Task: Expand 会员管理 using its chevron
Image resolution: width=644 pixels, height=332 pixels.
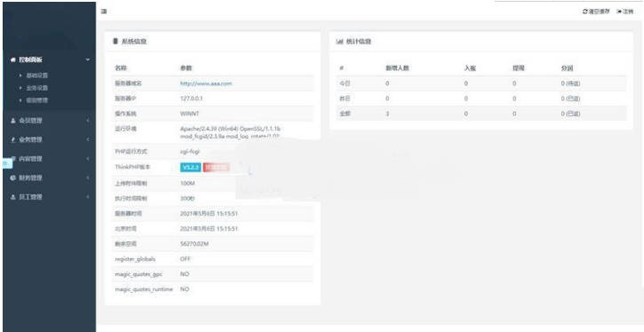Action: point(88,121)
